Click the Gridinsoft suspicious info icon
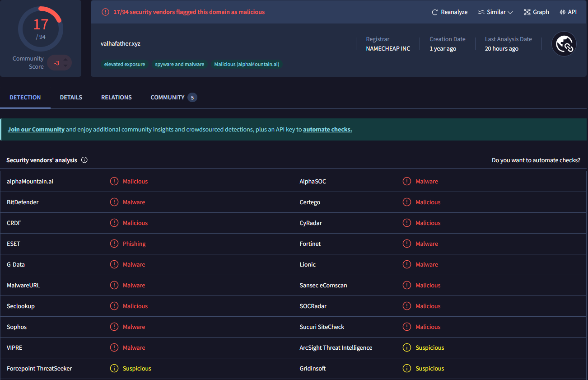 407,368
